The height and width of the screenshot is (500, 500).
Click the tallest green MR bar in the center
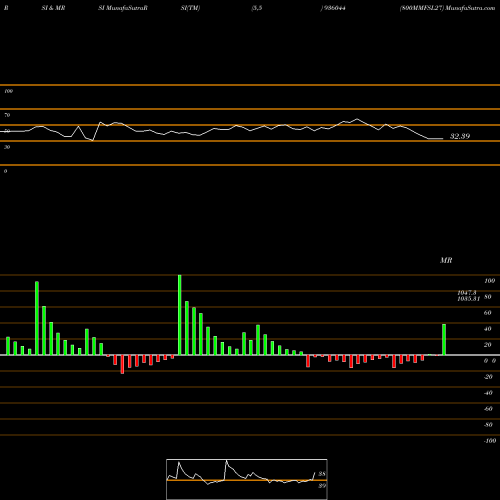(x=180, y=315)
